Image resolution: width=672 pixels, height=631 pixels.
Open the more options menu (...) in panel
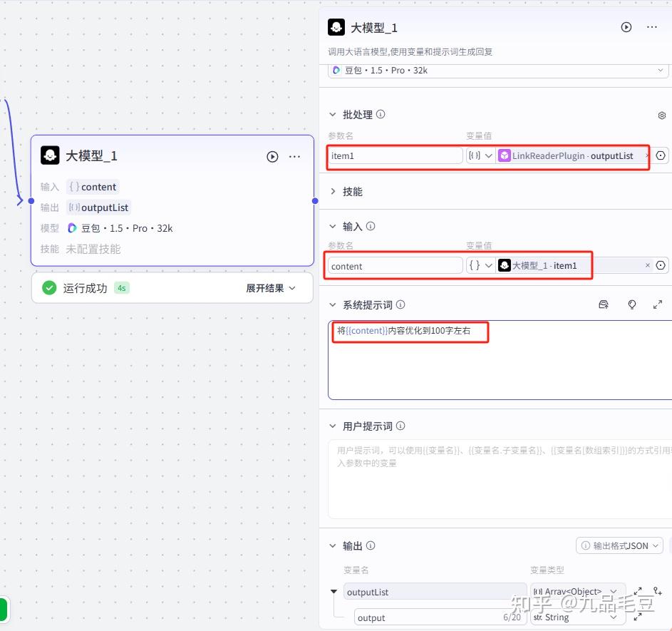coord(652,27)
